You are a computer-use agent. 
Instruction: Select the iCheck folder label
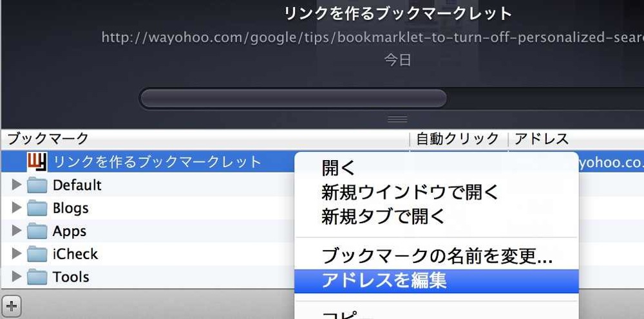click(x=75, y=254)
